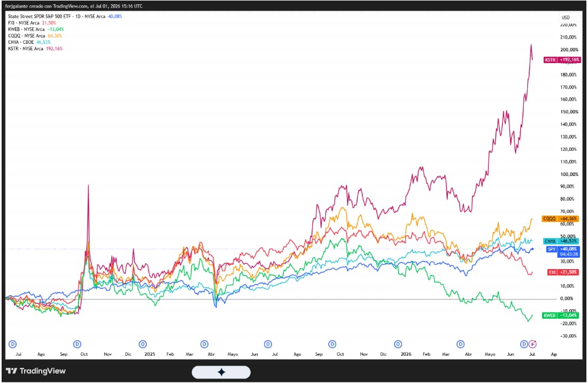This screenshot has height=383, width=588.
Task: Open the USD currency selector
Action: (566, 18)
